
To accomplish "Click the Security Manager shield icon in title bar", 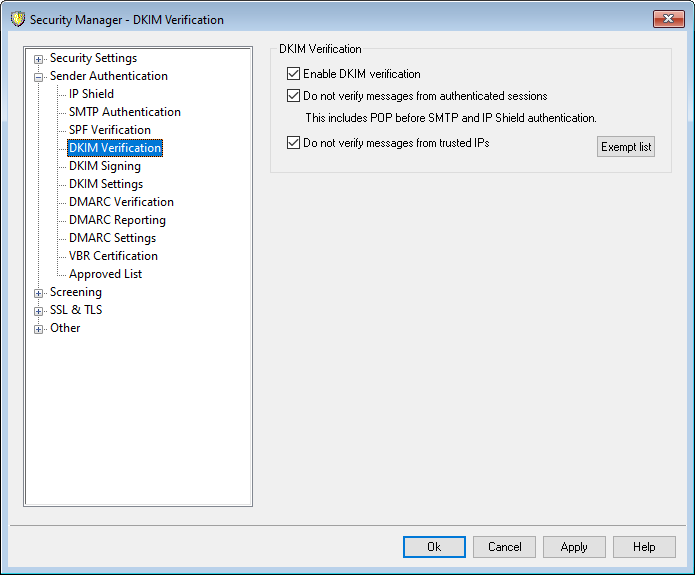I will (16, 19).
